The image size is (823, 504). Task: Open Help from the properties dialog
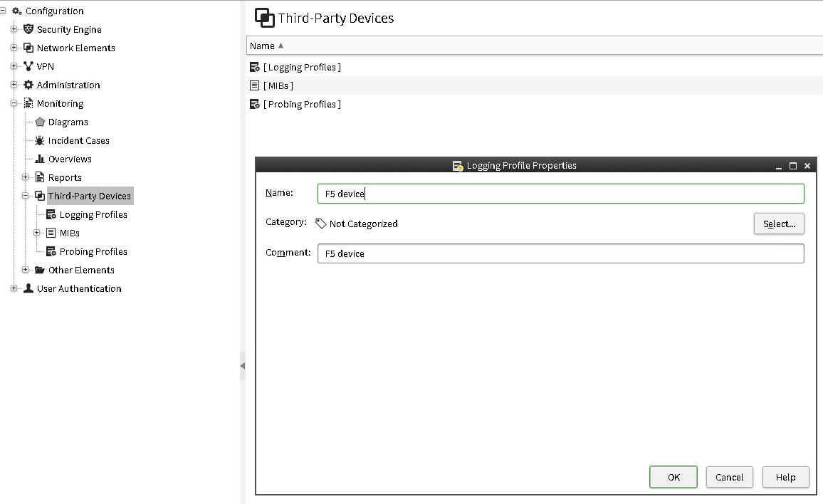785,477
